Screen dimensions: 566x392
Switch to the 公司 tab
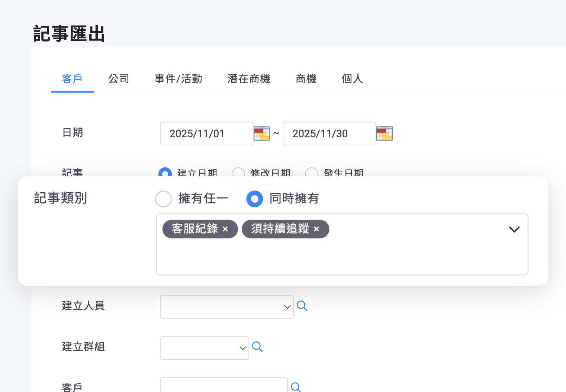coord(119,79)
